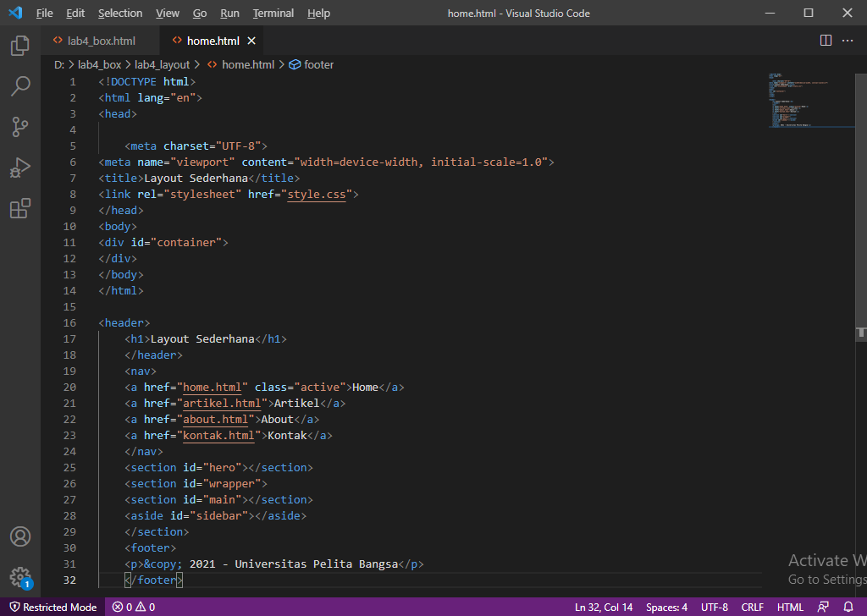The height and width of the screenshot is (616, 867).
Task: Open the editor more actions ellipsis
Action: pyautogui.click(x=848, y=40)
